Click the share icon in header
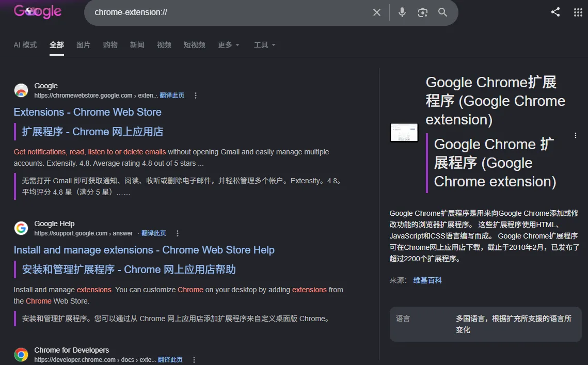This screenshot has width=588, height=365. coord(555,12)
